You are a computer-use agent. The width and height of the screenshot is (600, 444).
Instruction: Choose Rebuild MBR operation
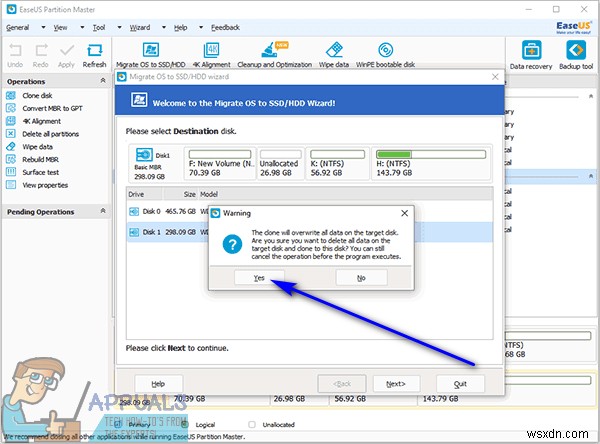tap(40, 160)
